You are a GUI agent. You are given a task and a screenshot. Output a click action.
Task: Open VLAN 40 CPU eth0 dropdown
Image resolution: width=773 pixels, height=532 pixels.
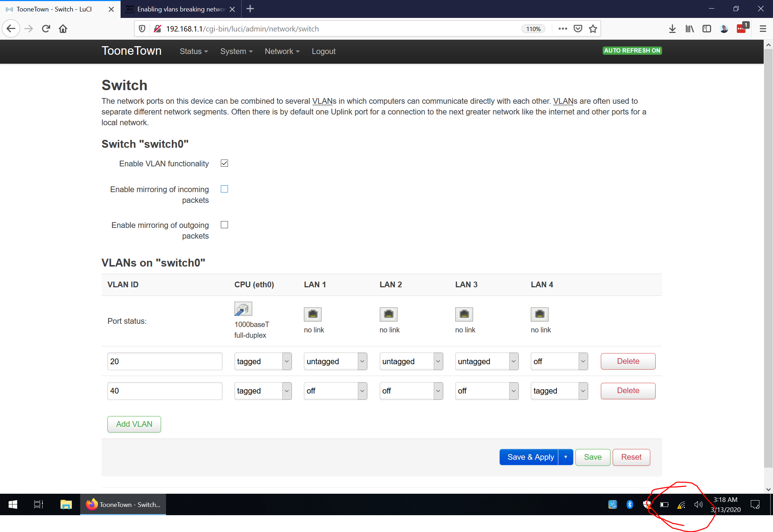pyautogui.click(x=263, y=391)
